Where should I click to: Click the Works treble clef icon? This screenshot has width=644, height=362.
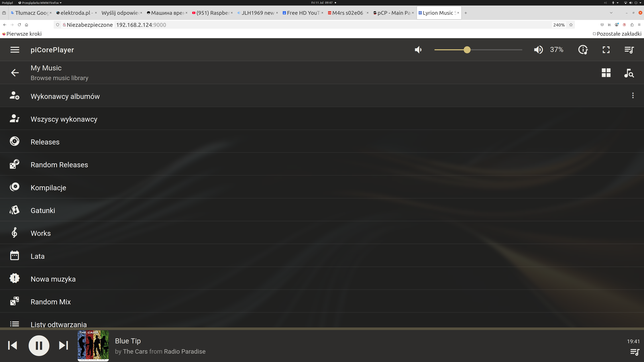click(x=14, y=233)
